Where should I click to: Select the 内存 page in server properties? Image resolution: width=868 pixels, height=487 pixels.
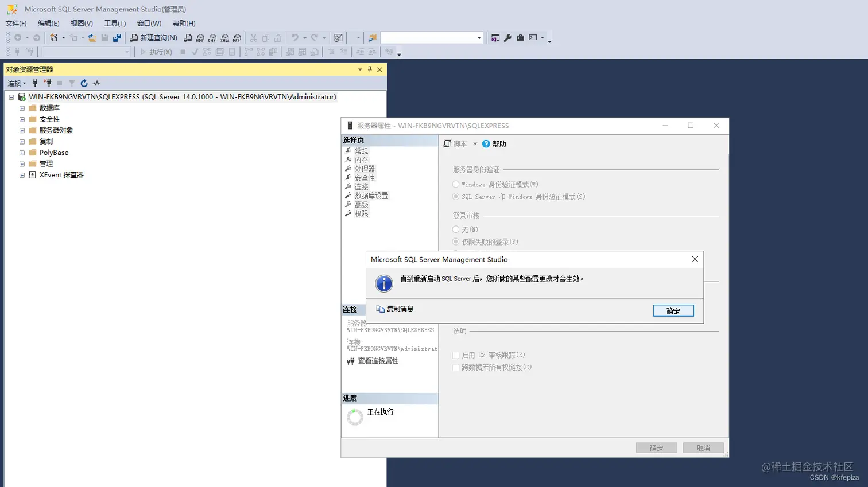coord(361,160)
